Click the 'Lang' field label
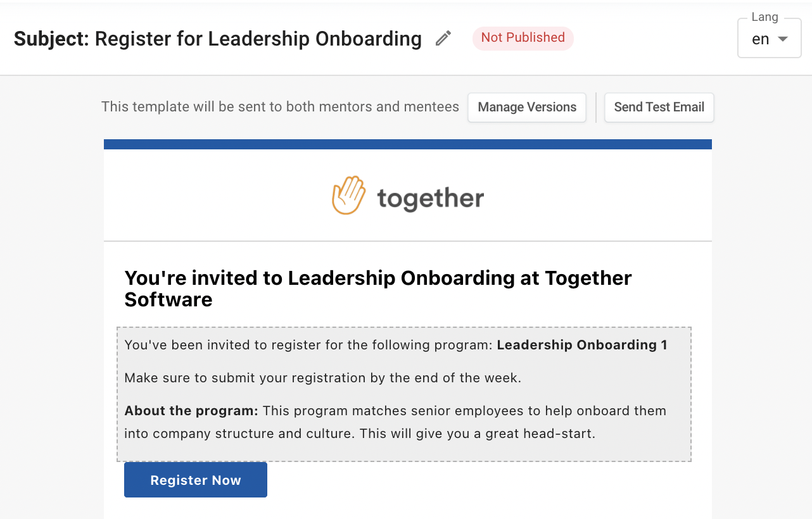Viewport: 812px width, 519px height. coord(764,17)
